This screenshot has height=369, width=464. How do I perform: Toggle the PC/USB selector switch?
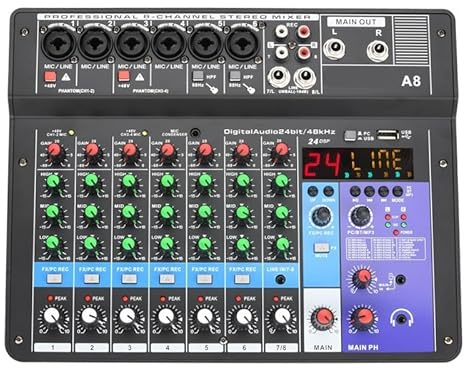tap(350, 135)
